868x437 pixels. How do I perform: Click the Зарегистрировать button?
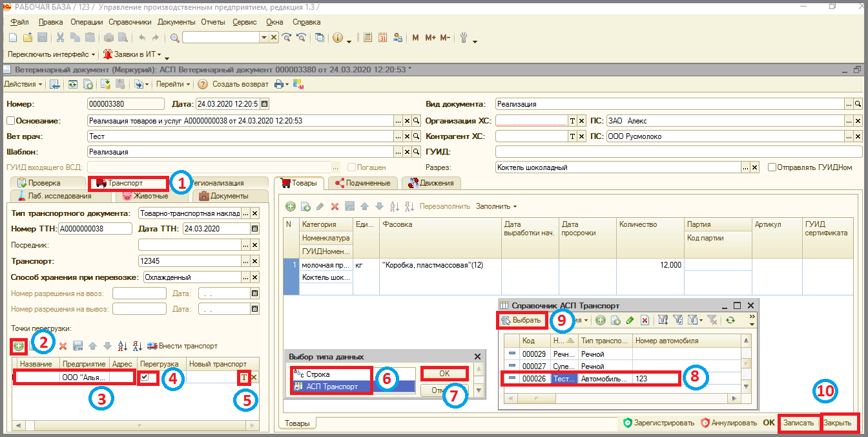[x=659, y=423]
